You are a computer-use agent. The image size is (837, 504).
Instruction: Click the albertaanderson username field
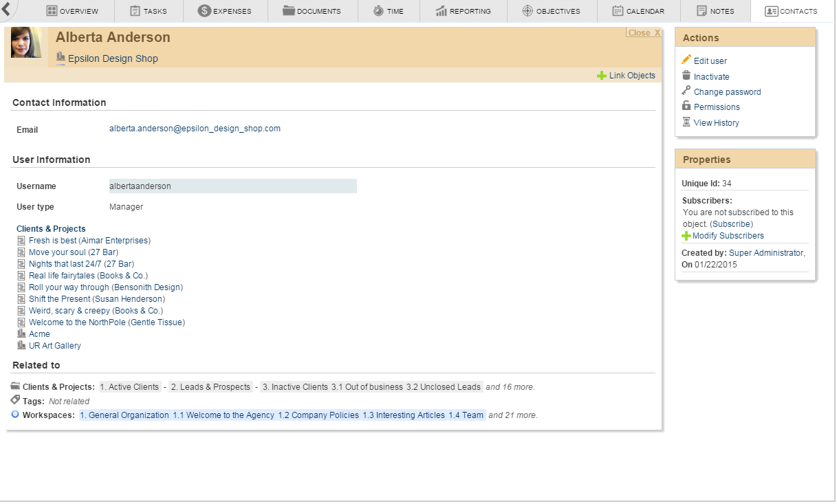pyautogui.click(x=232, y=186)
